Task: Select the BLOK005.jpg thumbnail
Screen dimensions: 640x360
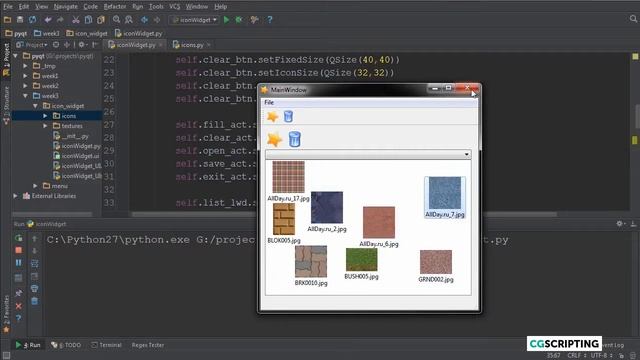Action: click(x=284, y=224)
